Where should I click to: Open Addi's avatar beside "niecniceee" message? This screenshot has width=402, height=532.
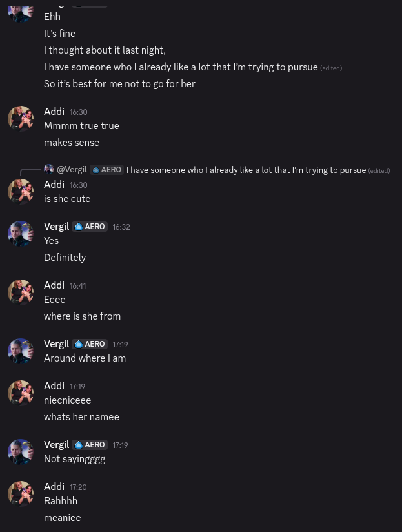21,393
